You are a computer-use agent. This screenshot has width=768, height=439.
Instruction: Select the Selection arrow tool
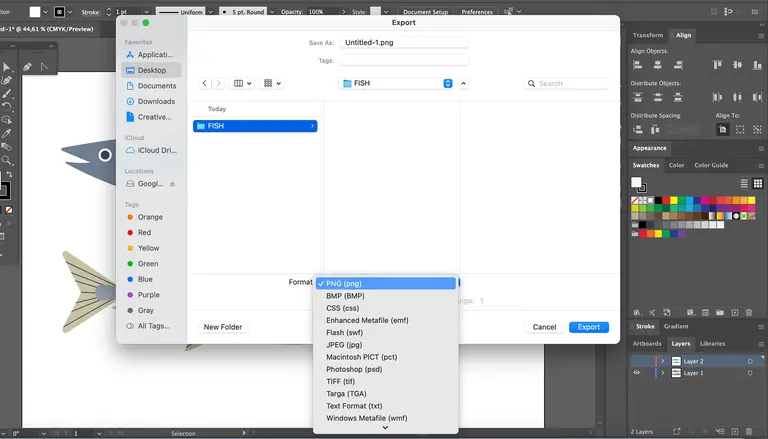click(x=6, y=67)
